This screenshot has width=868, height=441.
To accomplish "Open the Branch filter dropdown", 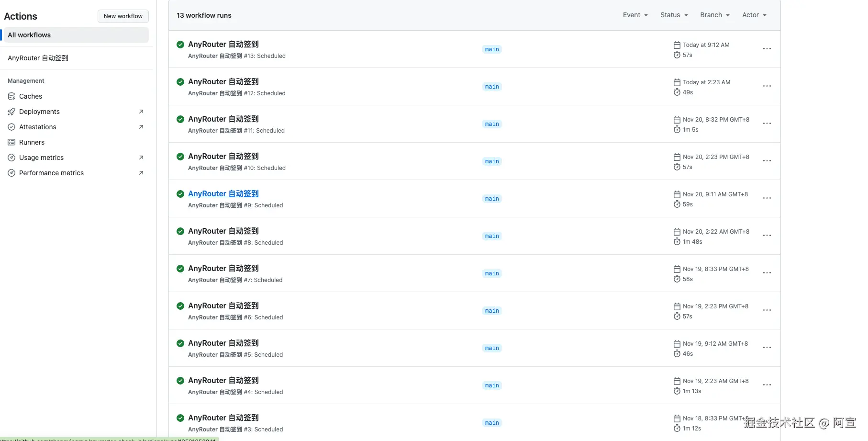I will pyautogui.click(x=715, y=15).
